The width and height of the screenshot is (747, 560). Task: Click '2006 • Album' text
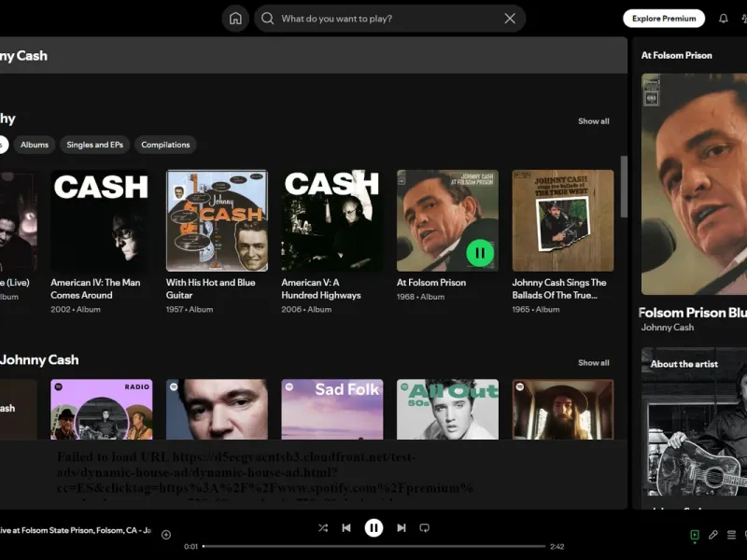pos(306,310)
